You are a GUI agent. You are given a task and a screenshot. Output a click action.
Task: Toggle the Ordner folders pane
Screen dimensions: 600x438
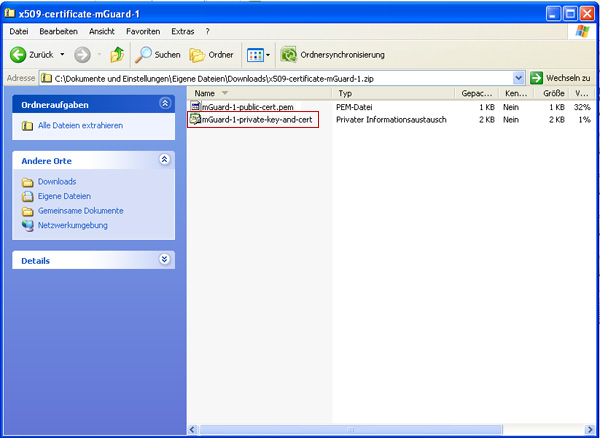point(212,54)
